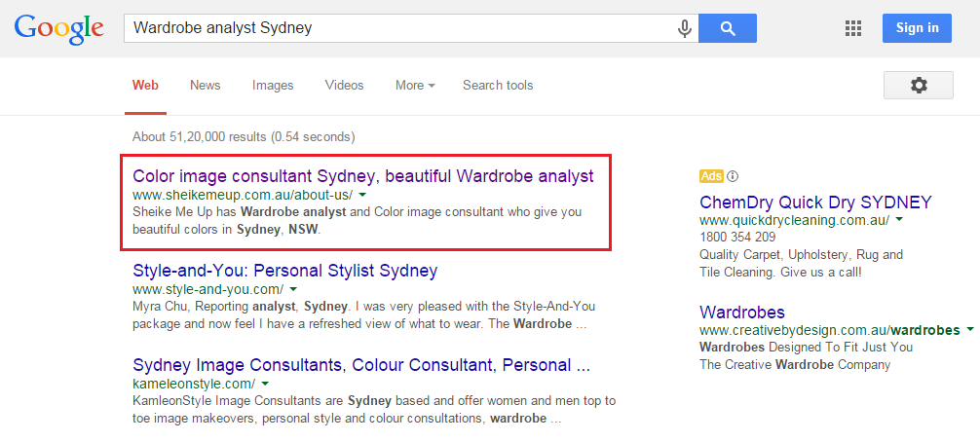
Task: Open the Color image consultant Sydney result
Action: click(363, 176)
